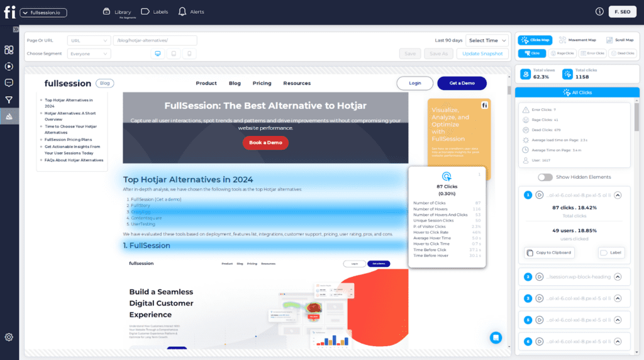The image size is (644, 360).
Task: Open the Everyone segment dropdown
Action: [x=89, y=53]
